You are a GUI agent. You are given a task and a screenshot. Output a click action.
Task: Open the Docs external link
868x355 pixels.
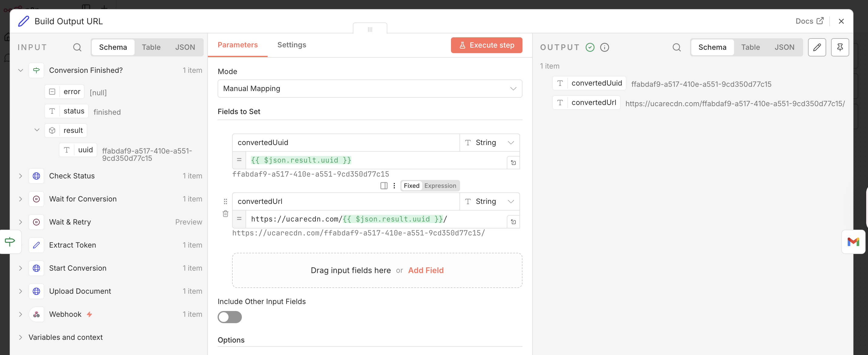[x=810, y=21]
